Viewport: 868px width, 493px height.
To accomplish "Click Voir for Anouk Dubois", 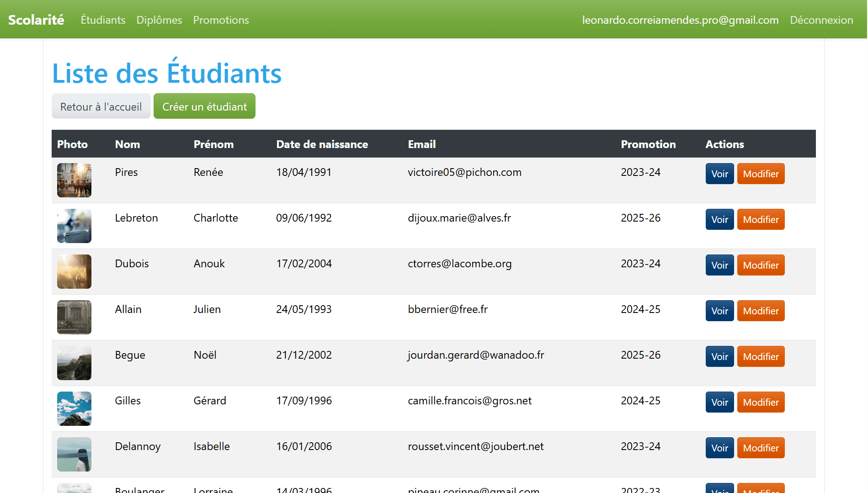I will [x=719, y=265].
